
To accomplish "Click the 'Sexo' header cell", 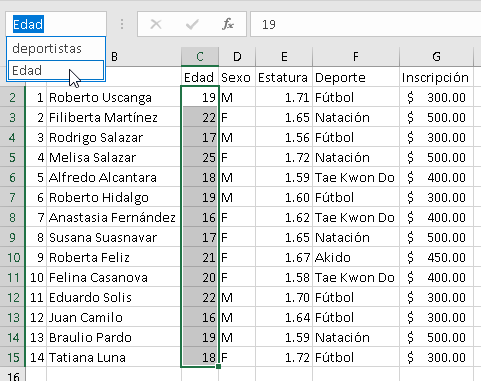I will pyautogui.click(x=237, y=77).
